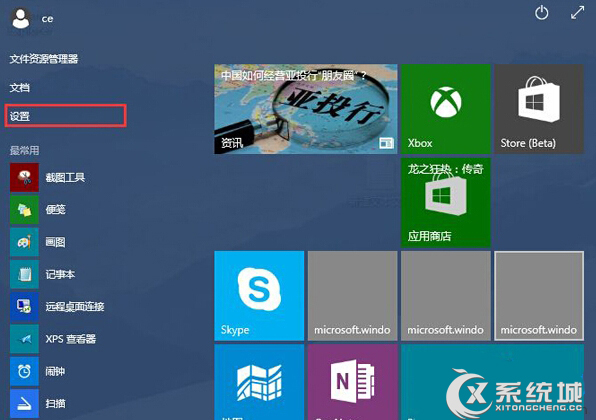
Task: Click the 闹钟 label text
Action: point(55,371)
